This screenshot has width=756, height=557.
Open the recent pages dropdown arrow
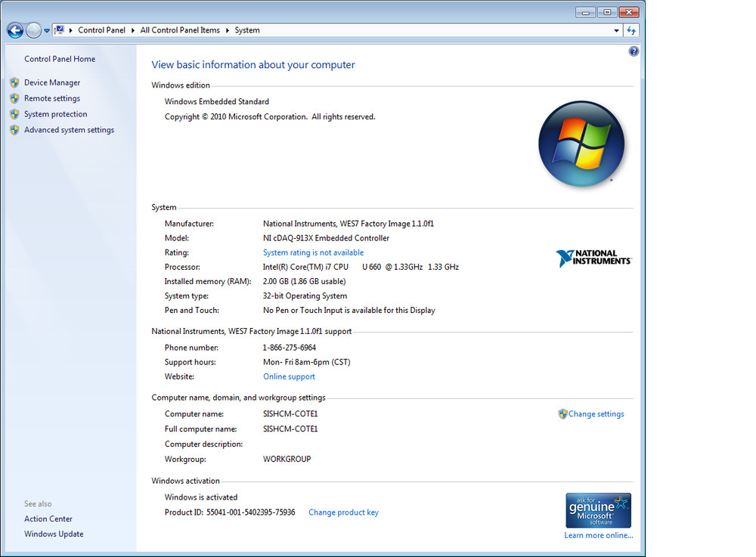click(47, 30)
